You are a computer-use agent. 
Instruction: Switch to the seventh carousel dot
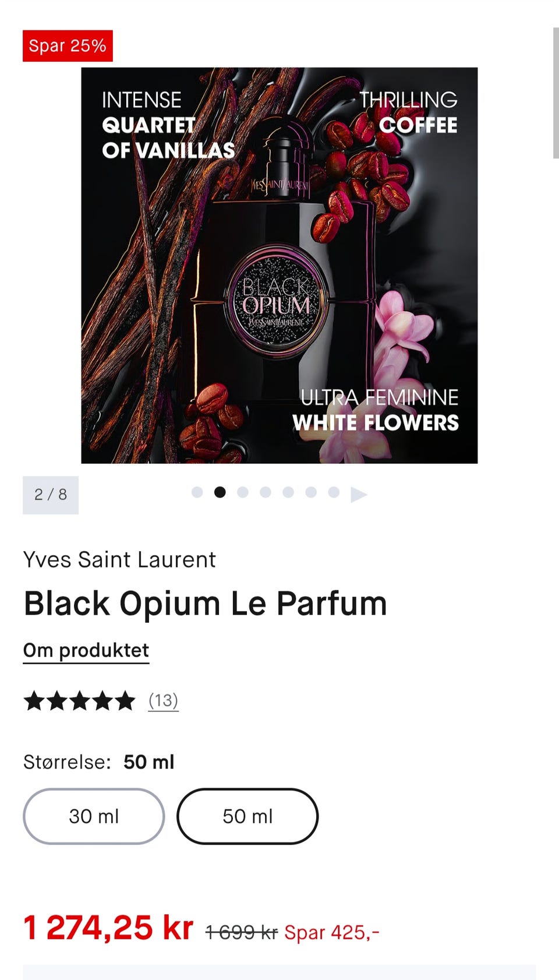333,492
